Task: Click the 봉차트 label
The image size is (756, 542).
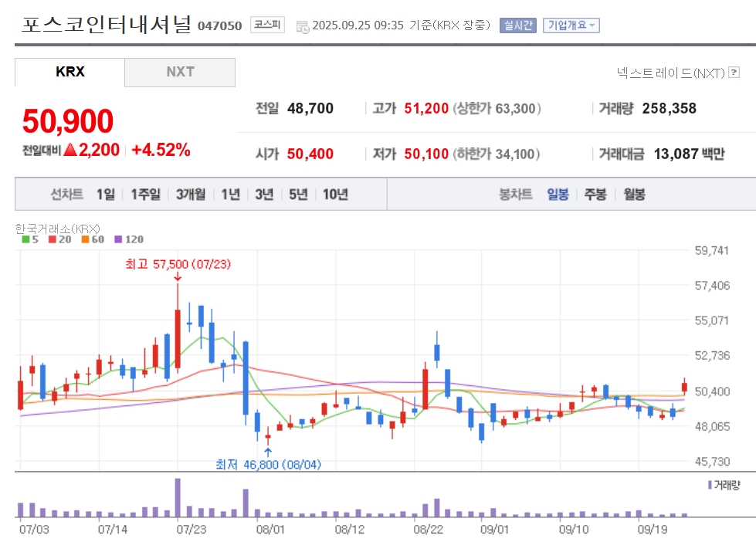Action: coord(515,195)
